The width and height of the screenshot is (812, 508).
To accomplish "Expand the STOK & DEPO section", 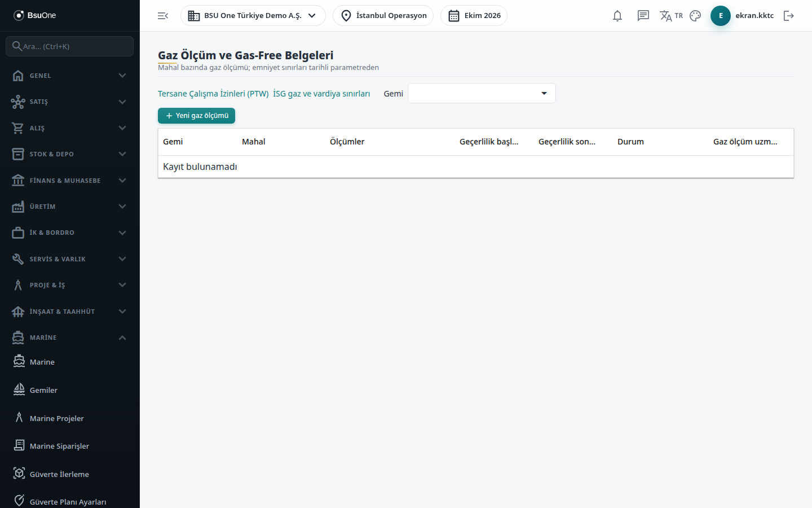I will (x=70, y=154).
